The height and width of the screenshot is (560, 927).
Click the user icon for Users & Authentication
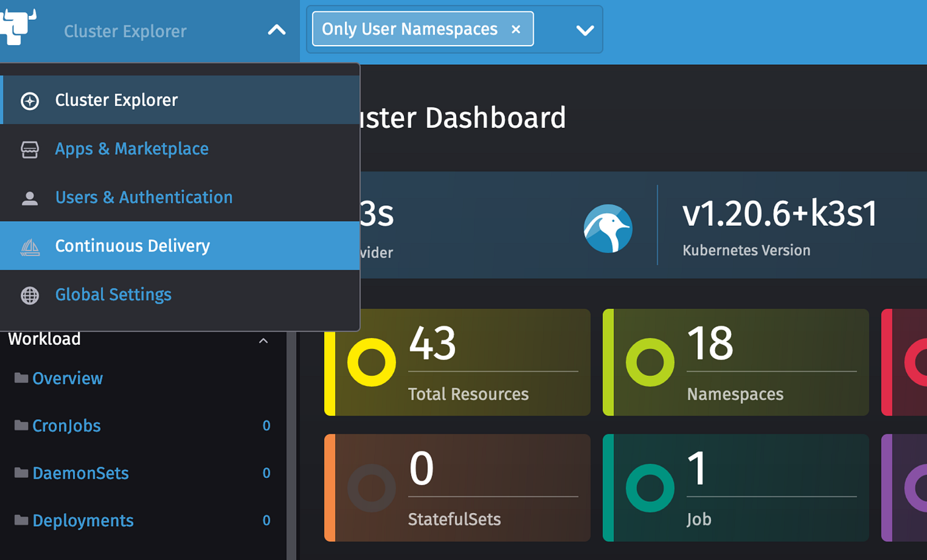point(30,198)
